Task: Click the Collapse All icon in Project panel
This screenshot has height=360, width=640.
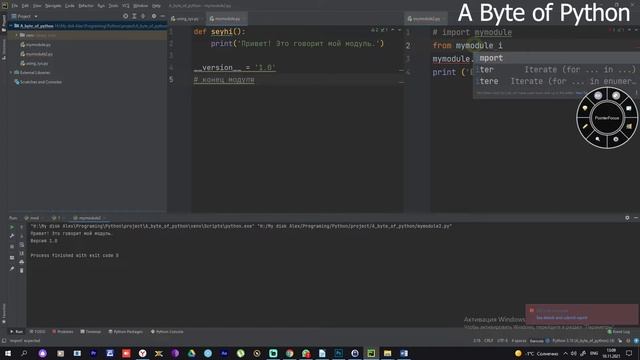Action: 143,16
